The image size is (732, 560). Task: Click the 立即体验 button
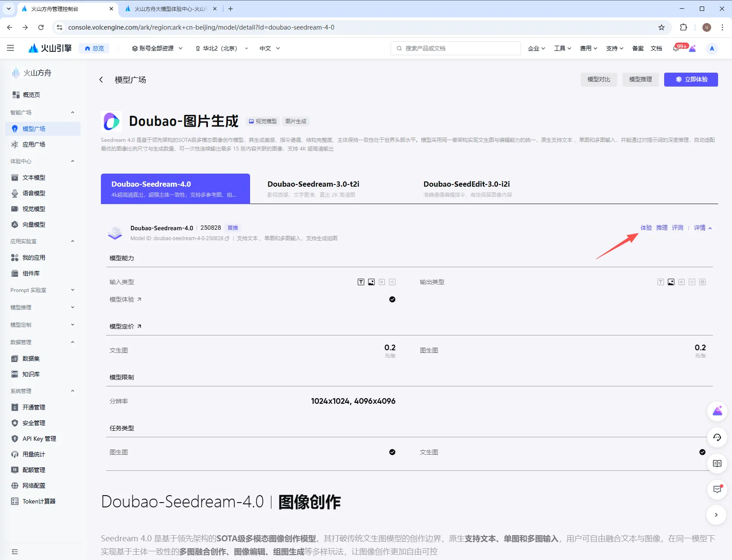pos(691,80)
